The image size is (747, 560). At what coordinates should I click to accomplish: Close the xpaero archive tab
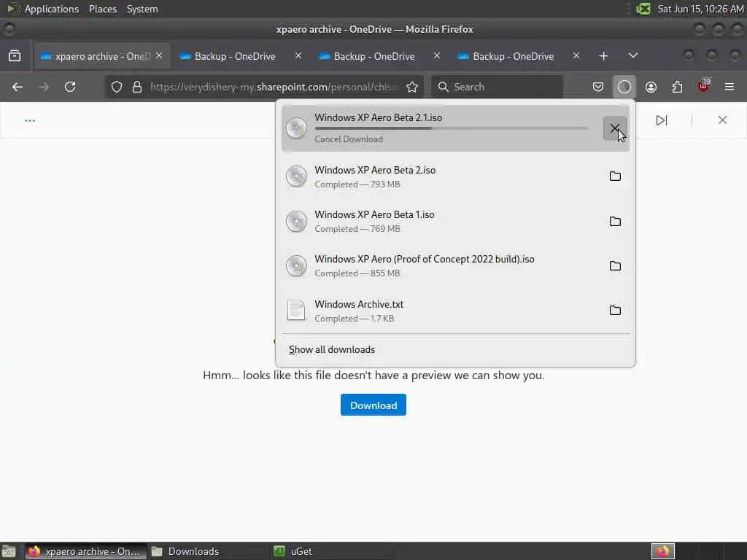(159, 55)
